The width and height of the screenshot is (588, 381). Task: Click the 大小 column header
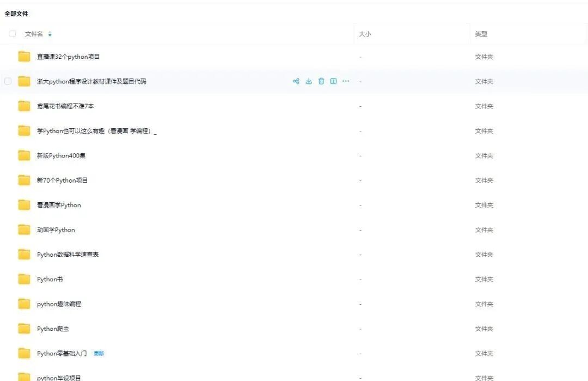tap(365, 34)
